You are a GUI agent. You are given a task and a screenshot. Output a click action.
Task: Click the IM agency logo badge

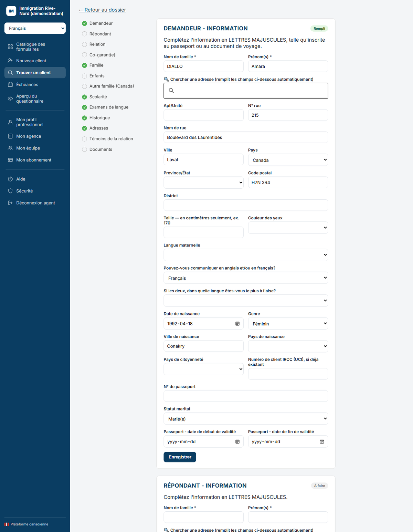[11, 11]
